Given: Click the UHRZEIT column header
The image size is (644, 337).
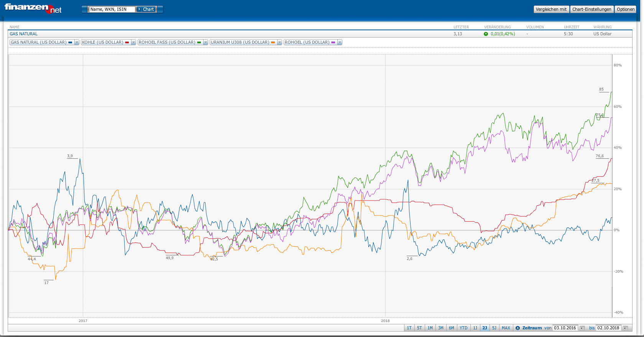Looking at the screenshot, I should (x=572, y=27).
